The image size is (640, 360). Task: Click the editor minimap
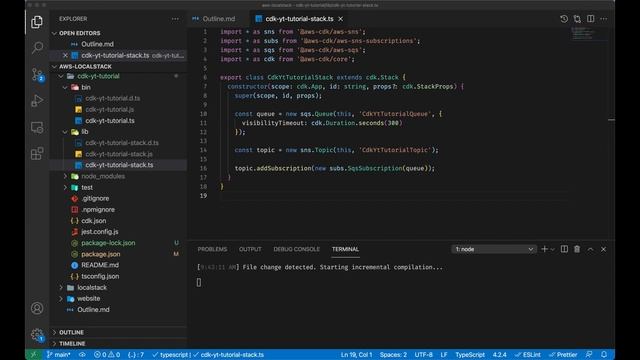pos(588,34)
